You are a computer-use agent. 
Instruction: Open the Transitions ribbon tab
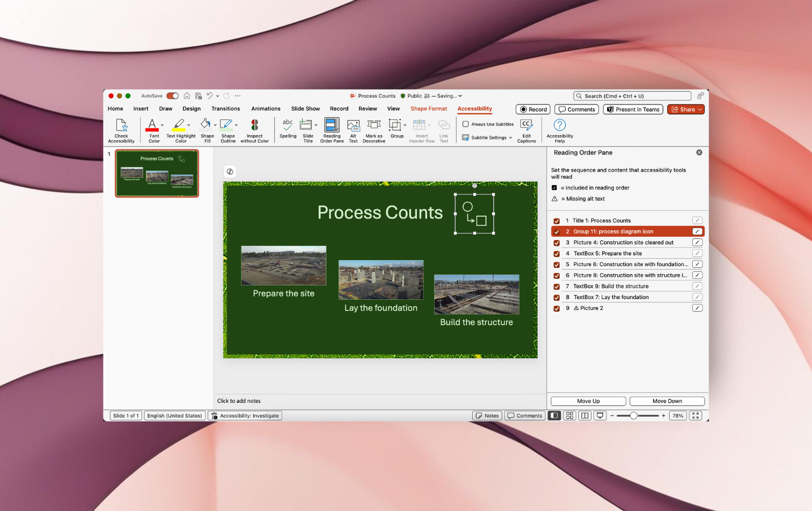[225, 108]
